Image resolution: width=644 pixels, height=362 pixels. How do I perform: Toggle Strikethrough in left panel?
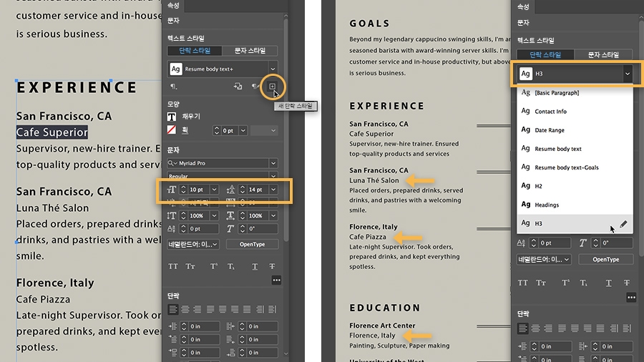pos(272,266)
